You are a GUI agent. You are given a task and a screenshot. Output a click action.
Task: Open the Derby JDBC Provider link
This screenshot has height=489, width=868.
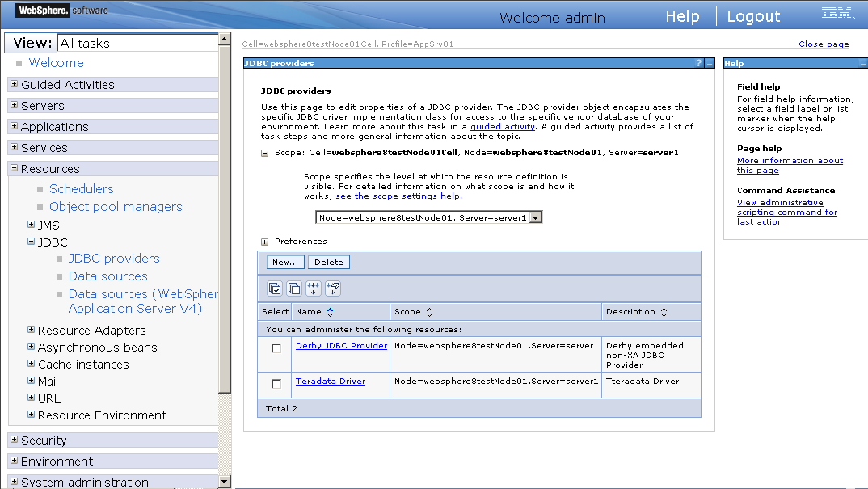tap(340, 345)
